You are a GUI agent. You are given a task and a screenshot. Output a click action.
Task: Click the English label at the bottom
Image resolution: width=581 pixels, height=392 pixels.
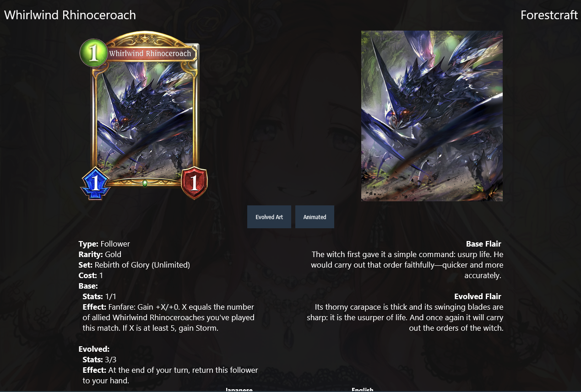click(x=362, y=389)
